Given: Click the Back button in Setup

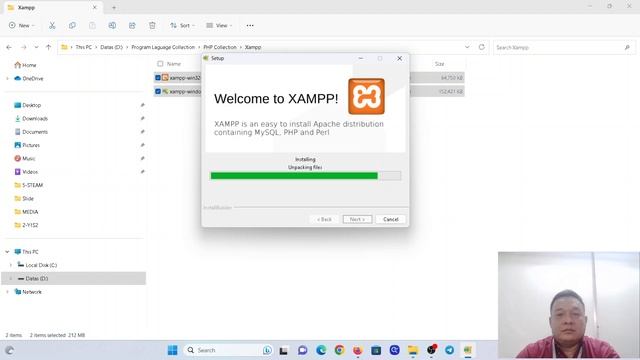Looking at the screenshot, I should click(324, 219).
